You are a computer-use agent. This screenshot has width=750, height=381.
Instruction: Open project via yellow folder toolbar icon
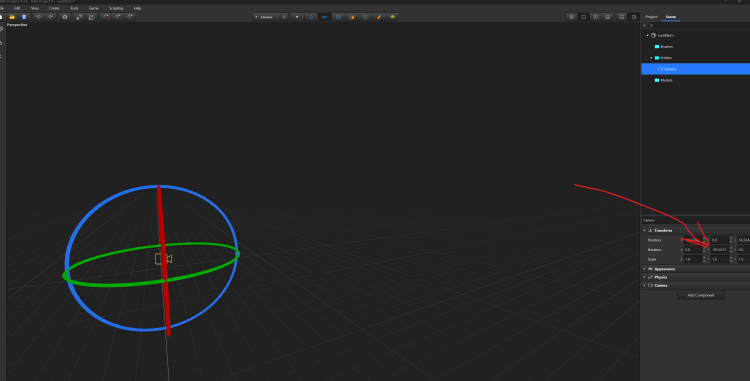(12, 17)
